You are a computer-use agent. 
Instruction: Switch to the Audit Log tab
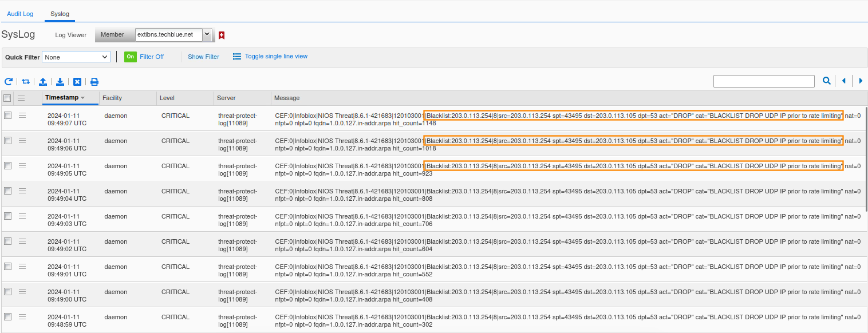point(20,14)
